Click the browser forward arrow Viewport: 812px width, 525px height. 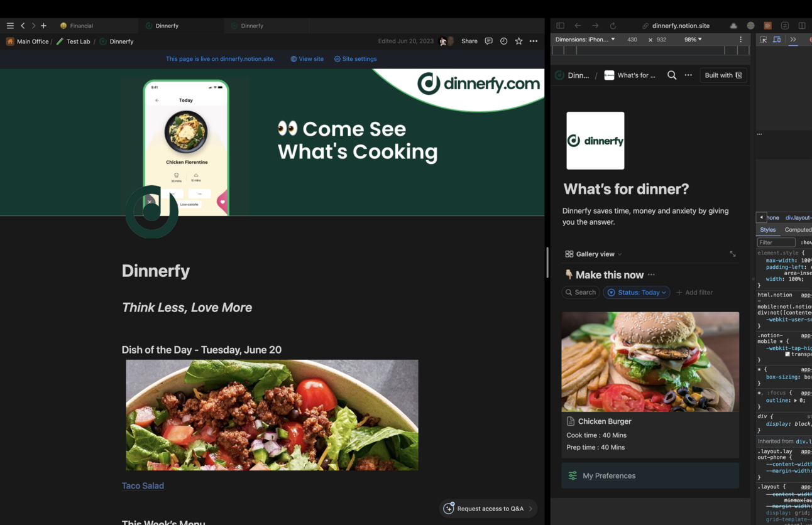click(x=595, y=26)
